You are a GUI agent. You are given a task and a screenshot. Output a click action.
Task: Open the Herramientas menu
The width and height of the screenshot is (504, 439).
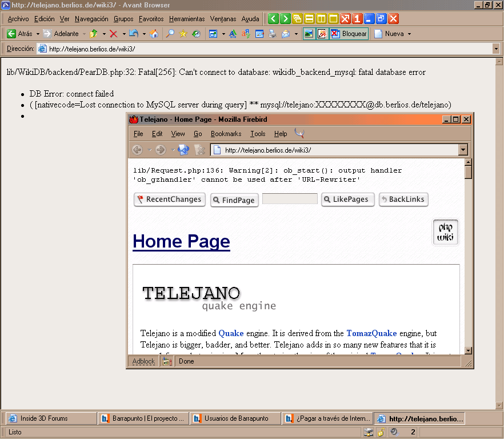tap(187, 19)
